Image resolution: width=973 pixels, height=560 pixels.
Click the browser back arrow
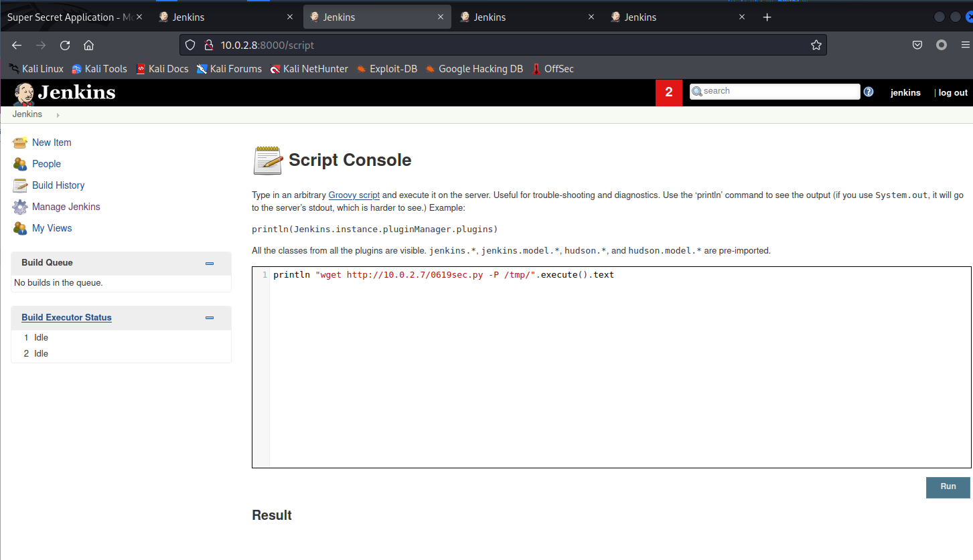(x=17, y=45)
